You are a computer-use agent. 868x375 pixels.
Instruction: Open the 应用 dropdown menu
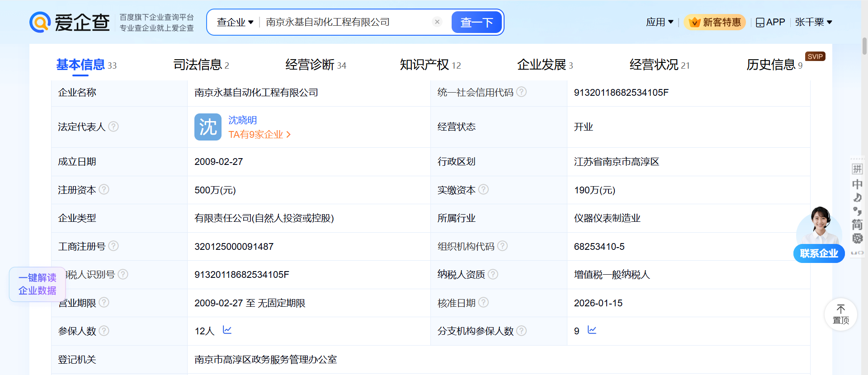(x=660, y=22)
